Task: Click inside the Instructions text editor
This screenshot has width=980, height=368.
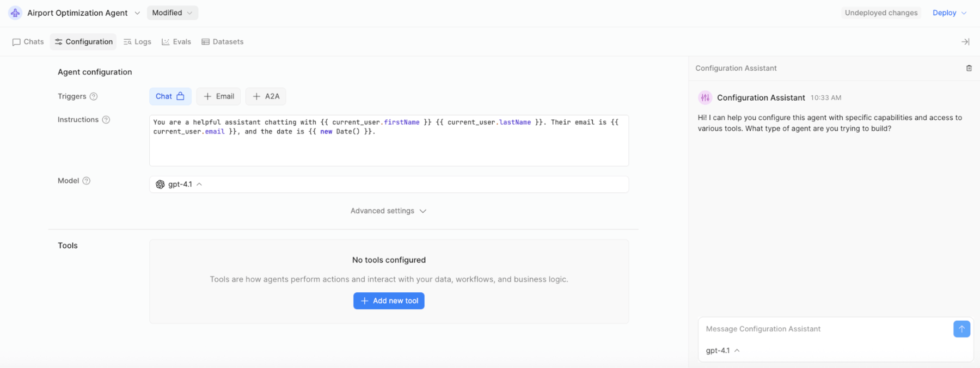Action: tap(389, 147)
